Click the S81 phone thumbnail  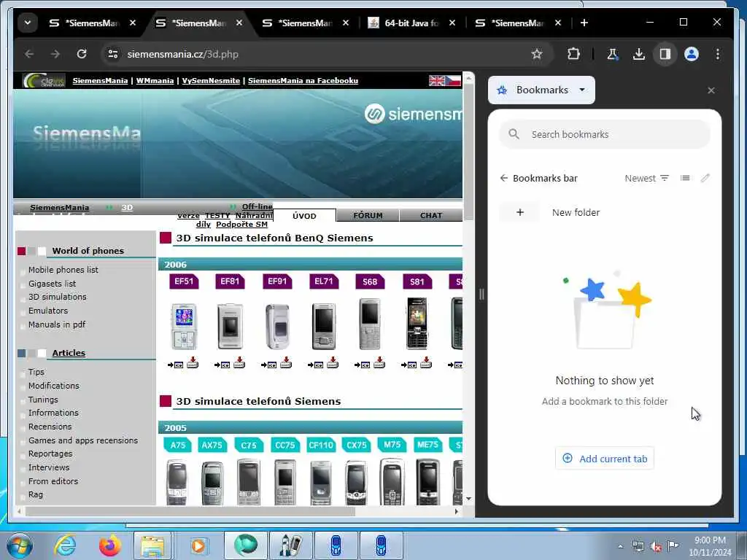[x=417, y=324]
